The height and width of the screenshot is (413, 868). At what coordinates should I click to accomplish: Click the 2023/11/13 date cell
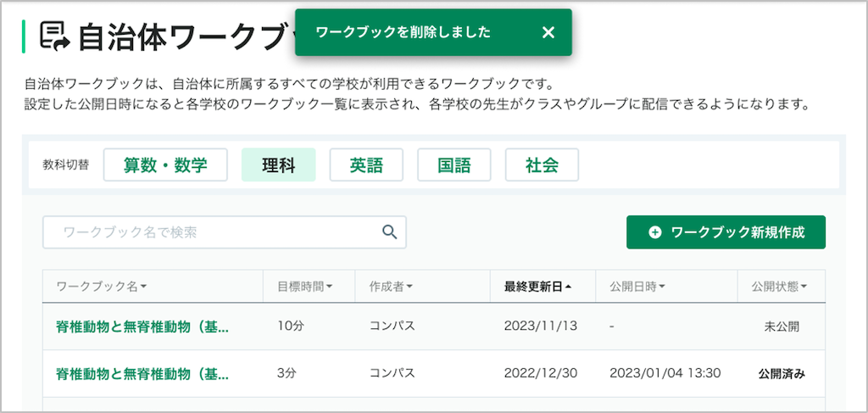point(540,326)
